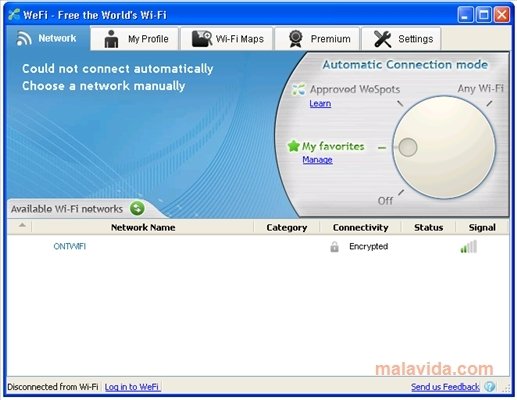Click the WeFi logo in title bar
Screen dimensions: 517x400
click(14, 15)
